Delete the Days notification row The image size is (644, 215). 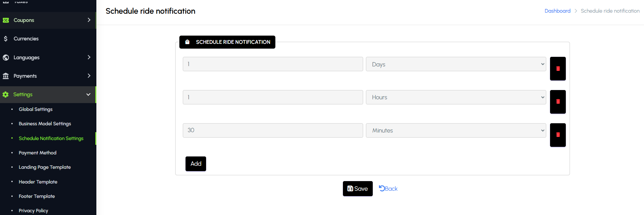click(558, 69)
